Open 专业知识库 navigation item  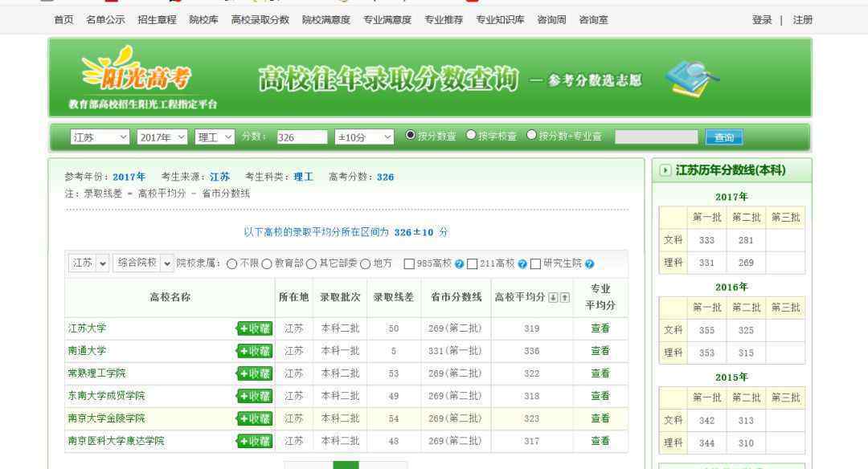pos(500,20)
